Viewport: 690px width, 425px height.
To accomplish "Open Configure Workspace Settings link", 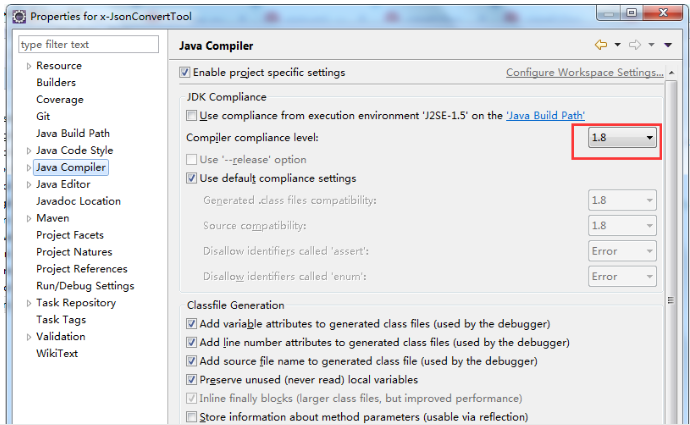I will (584, 73).
